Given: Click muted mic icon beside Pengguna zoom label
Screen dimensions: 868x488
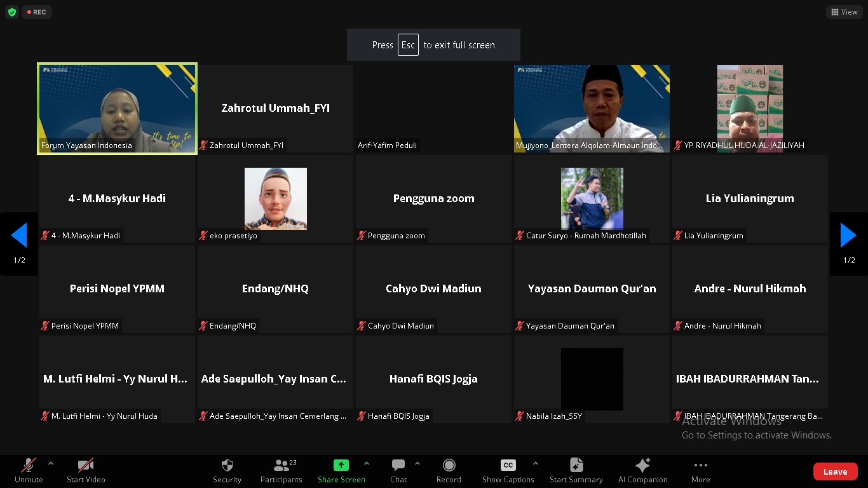Looking at the screenshot, I should coord(362,236).
